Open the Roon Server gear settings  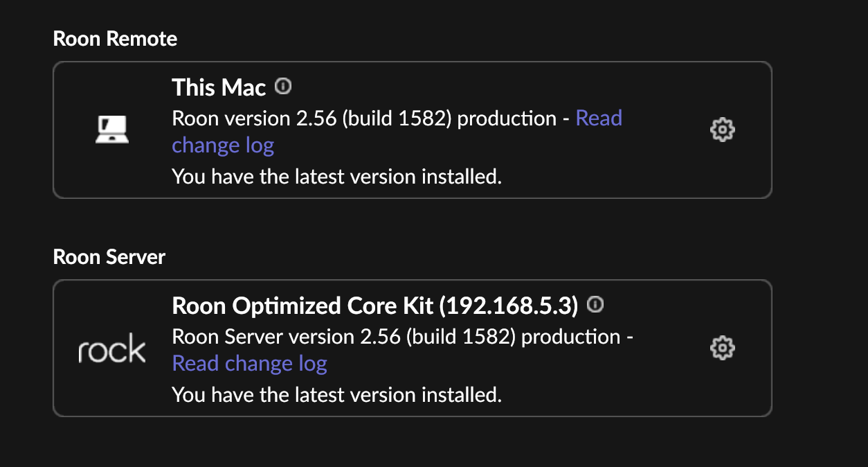(x=722, y=348)
